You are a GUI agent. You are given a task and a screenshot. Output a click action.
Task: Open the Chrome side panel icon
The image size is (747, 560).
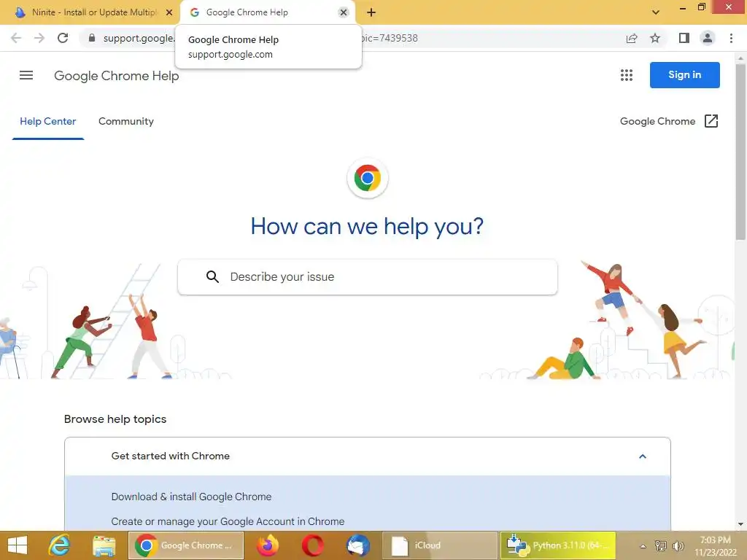coord(684,38)
